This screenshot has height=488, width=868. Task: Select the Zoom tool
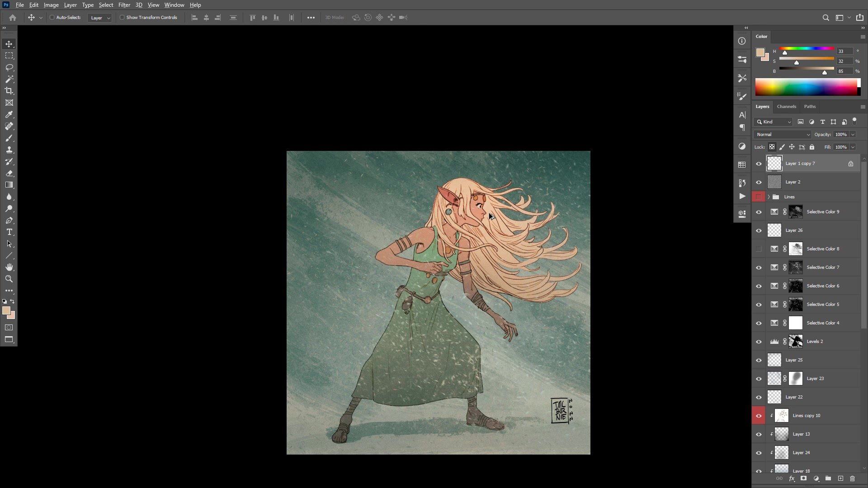[x=9, y=279]
